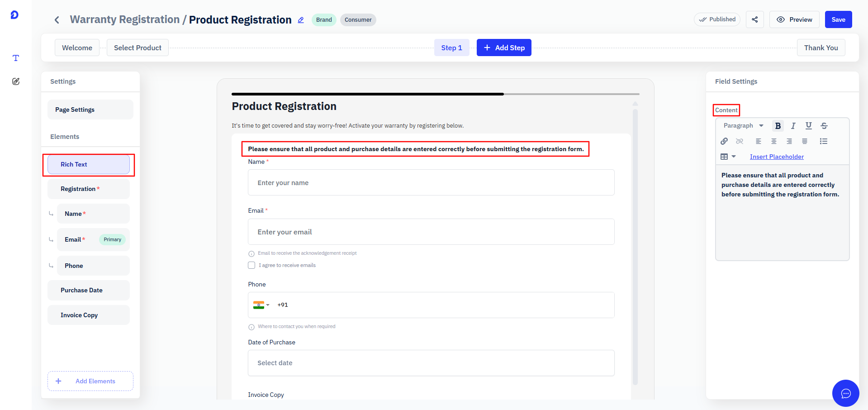The height and width of the screenshot is (410, 868).
Task: Toggle bold formatting in Content editor
Action: coord(778,126)
